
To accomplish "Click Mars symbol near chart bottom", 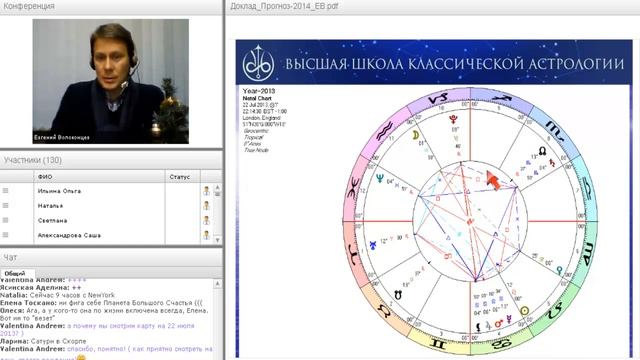I will (x=498, y=324).
